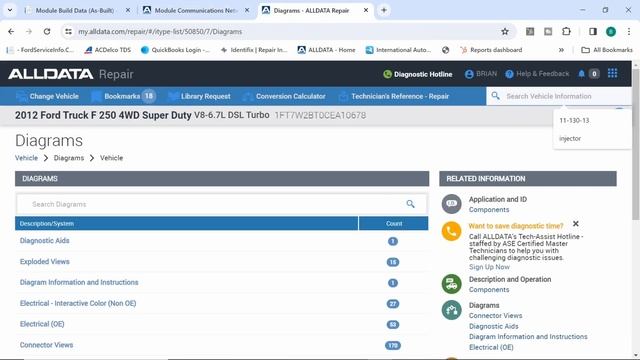Open related Diagram Information and Instructions link
This screenshot has height=360, width=640.
[528, 337]
